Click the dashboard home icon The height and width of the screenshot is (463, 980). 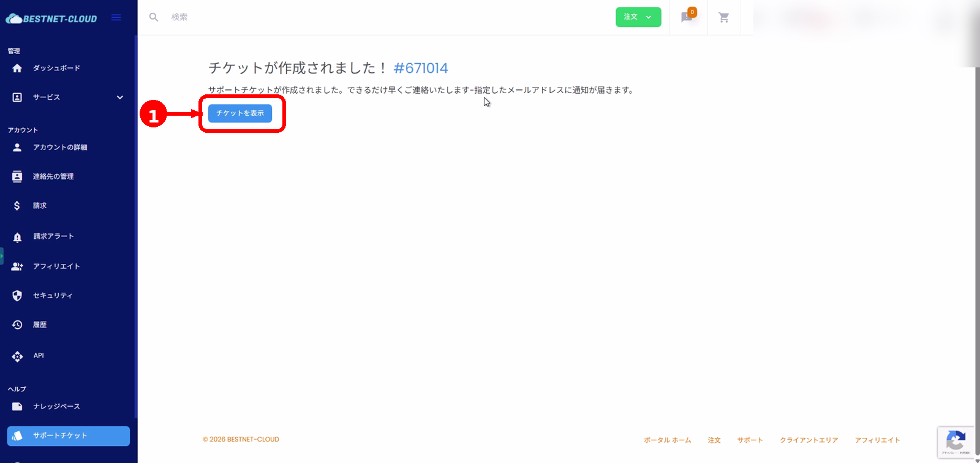(x=17, y=68)
